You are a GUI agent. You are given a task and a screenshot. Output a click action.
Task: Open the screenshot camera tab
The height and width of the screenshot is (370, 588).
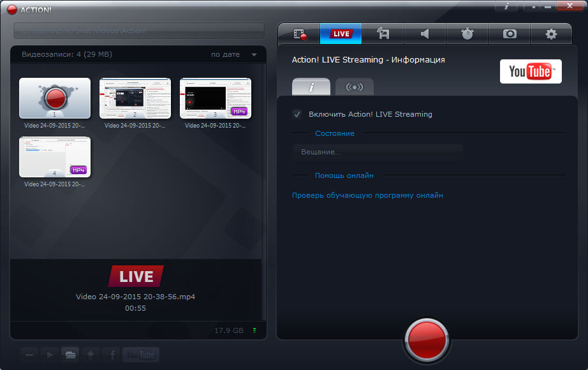click(510, 34)
